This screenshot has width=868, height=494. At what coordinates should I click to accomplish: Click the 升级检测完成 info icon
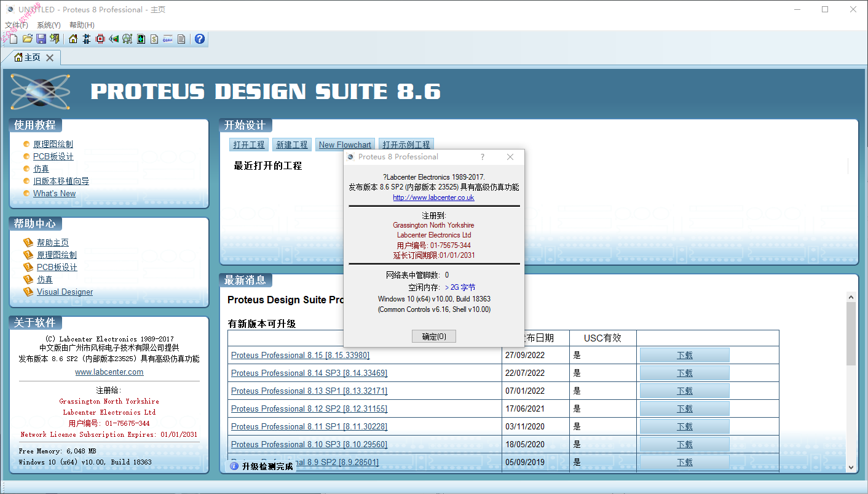point(234,466)
